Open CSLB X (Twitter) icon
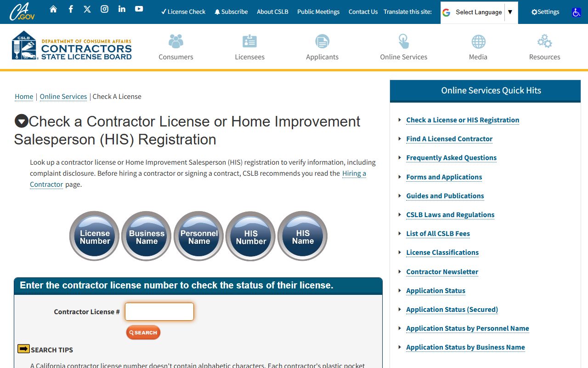Viewport: 588px width, 368px height. tap(87, 9)
